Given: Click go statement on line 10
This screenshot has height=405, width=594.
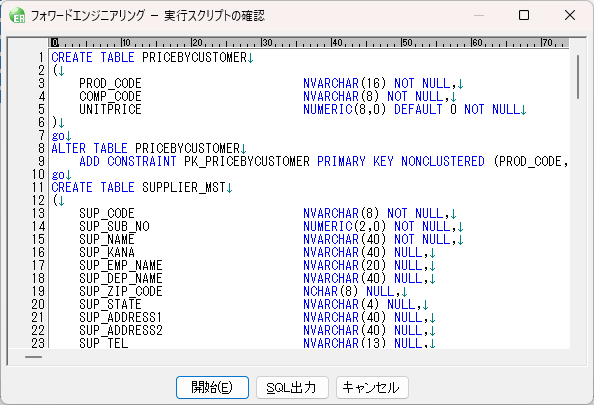Looking at the screenshot, I should click(x=58, y=175).
